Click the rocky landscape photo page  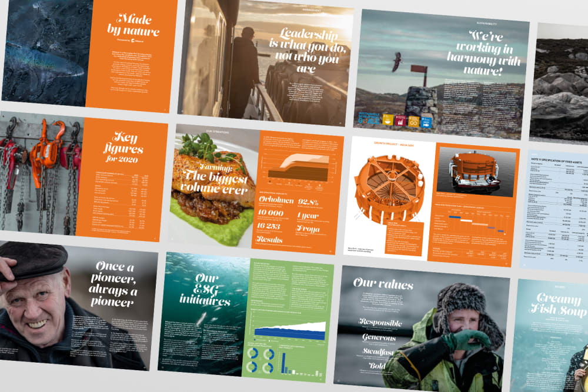560,83
